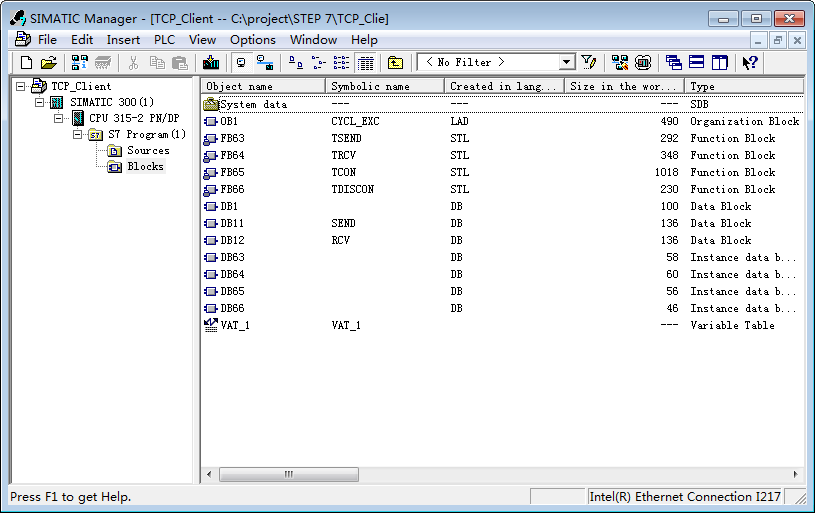Select the FB63 TSEND block icon
The height and width of the screenshot is (513, 815).
211,139
